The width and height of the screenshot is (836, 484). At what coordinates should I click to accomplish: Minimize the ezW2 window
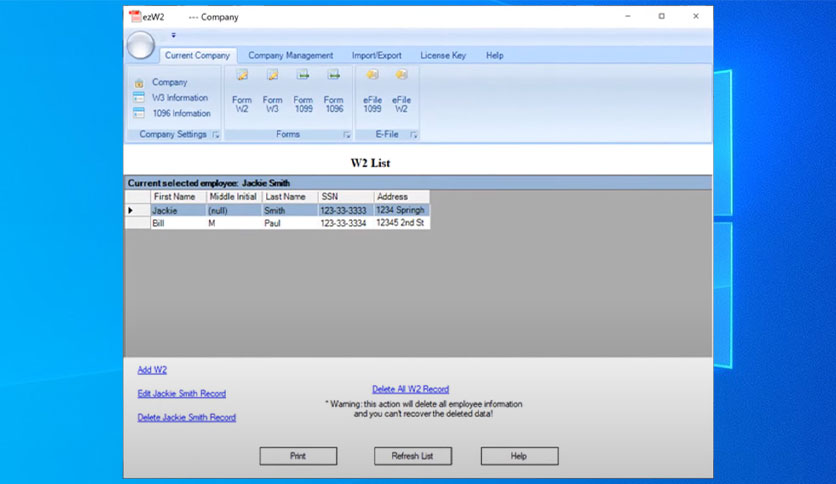coord(628,17)
